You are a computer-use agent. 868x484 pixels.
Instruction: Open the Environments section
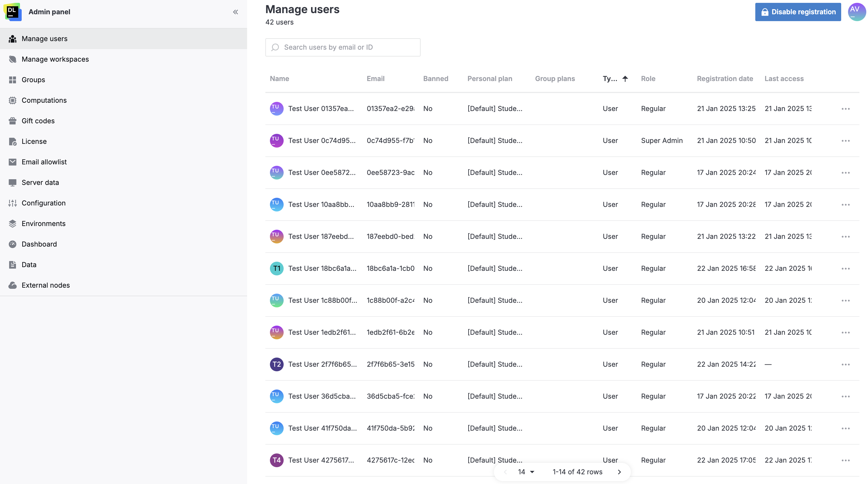coord(43,223)
